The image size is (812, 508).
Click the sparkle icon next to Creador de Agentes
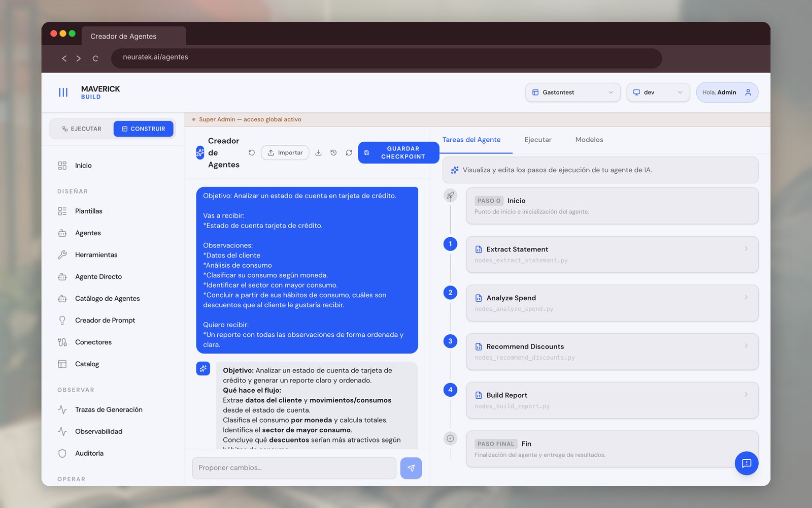coord(200,152)
